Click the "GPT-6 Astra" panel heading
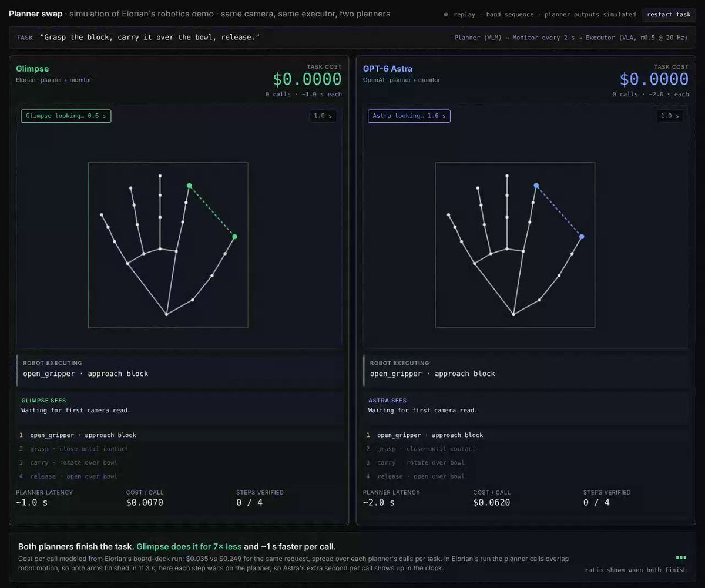Image resolution: width=705 pixels, height=588 pixels. [388, 69]
